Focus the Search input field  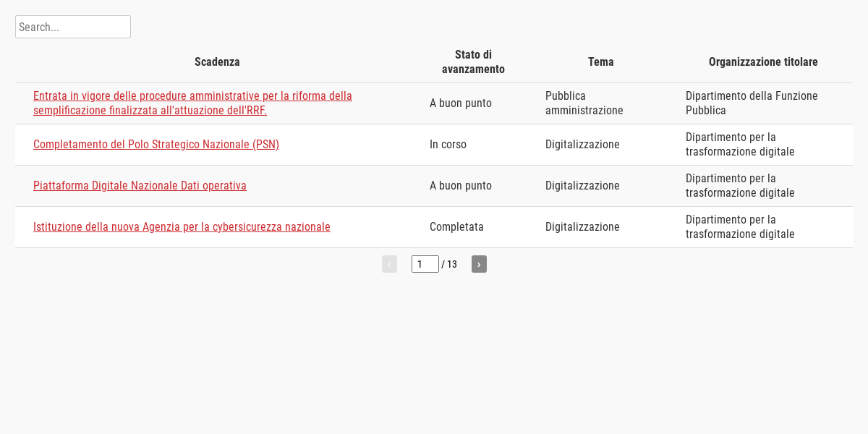point(73,27)
